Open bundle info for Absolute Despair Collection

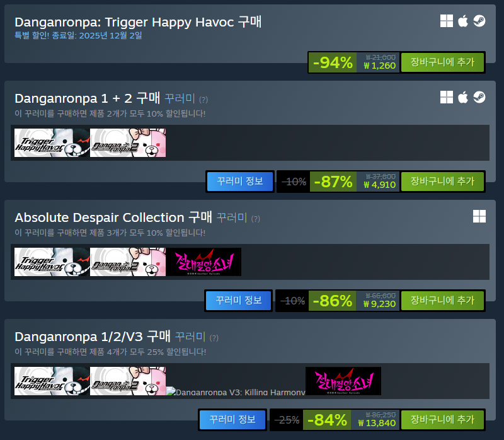(x=239, y=301)
